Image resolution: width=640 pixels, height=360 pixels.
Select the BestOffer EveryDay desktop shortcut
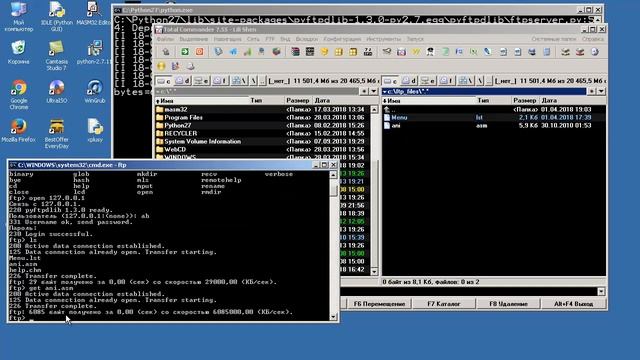coord(57,134)
